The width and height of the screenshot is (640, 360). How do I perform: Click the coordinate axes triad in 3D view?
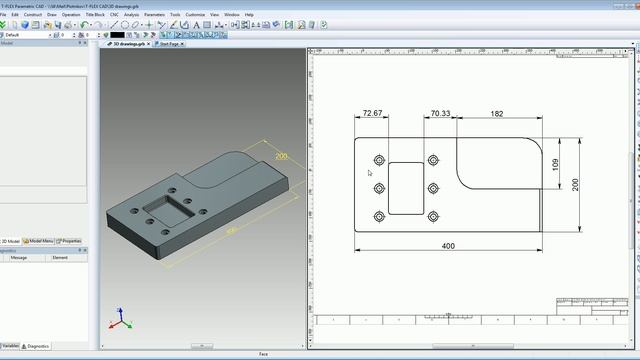121,319
